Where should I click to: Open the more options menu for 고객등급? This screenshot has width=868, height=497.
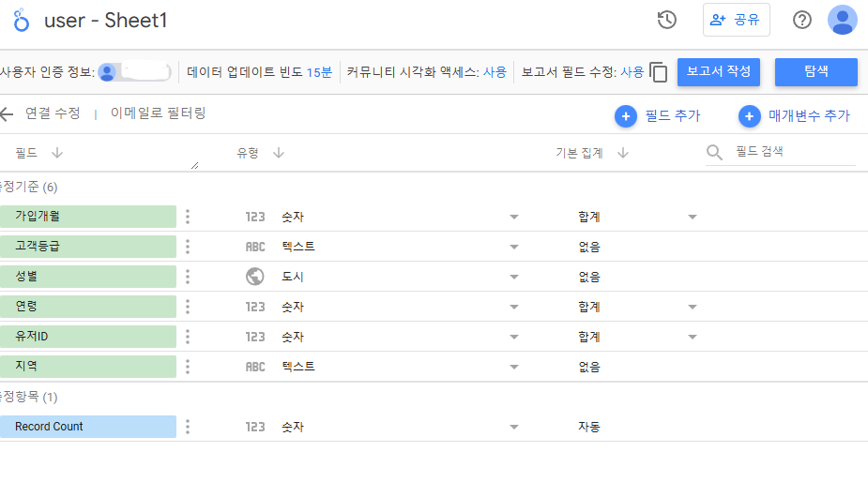[x=188, y=247]
